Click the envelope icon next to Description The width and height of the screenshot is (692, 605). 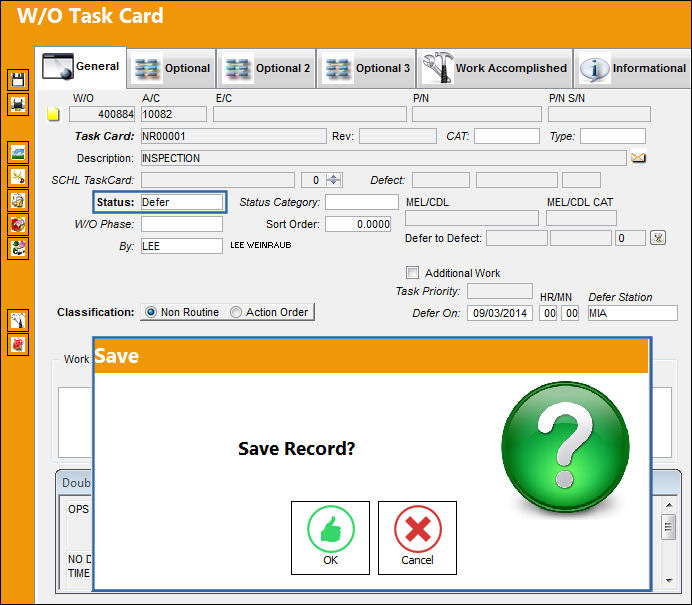point(638,158)
